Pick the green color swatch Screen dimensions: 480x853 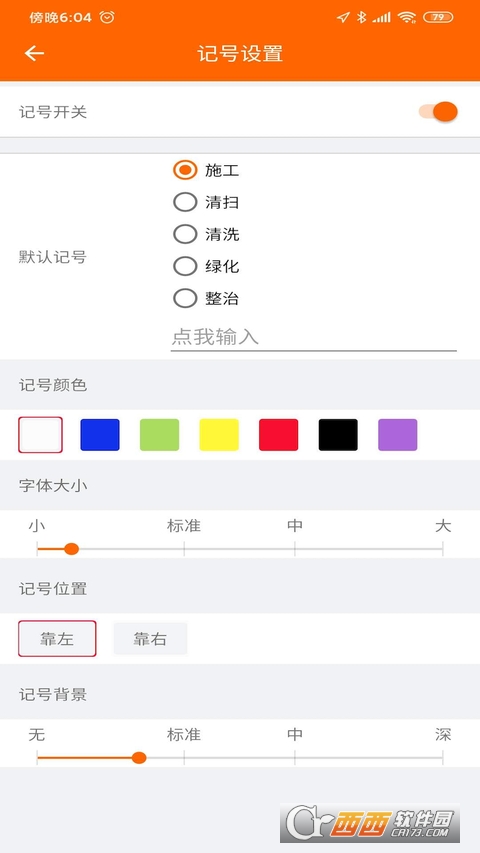pyautogui.click(x=159, y=435)
